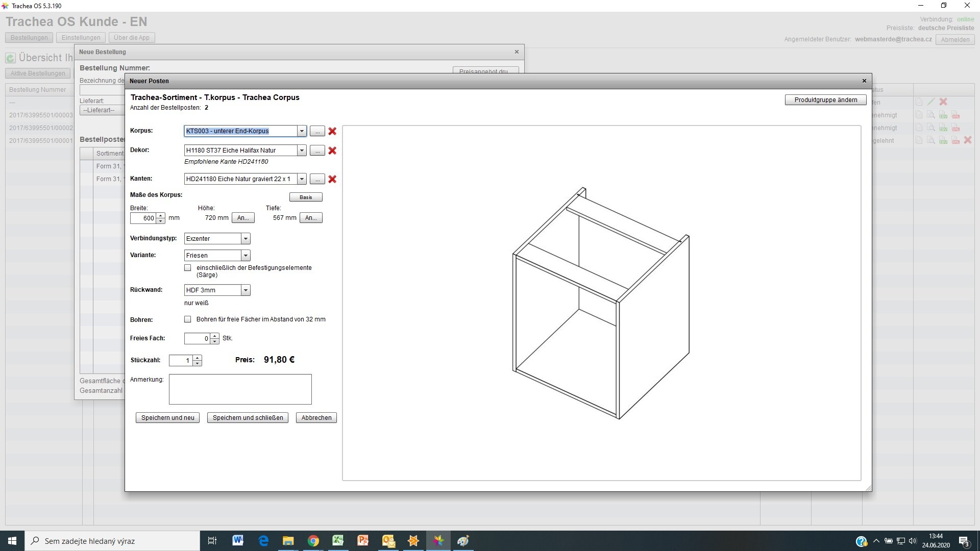Click Produktgruppe ändern button
Screen dimensions: 980x551
[x=825, y=100]
